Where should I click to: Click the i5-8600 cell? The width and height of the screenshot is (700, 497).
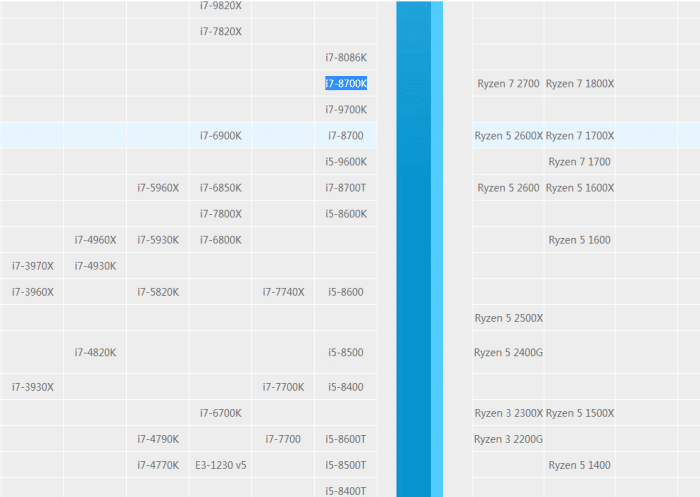[346, 292]
